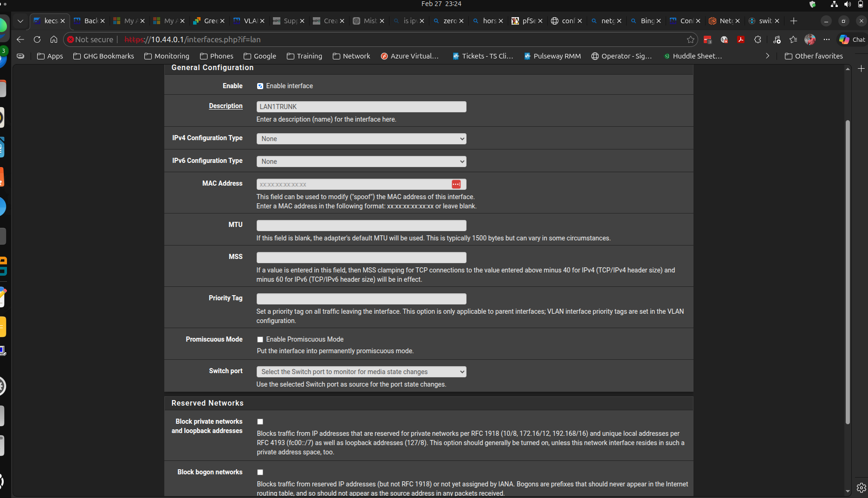This screenshot has height=498, width=868.
Task: Open the browser profile avatar
Action: [810, 39]
